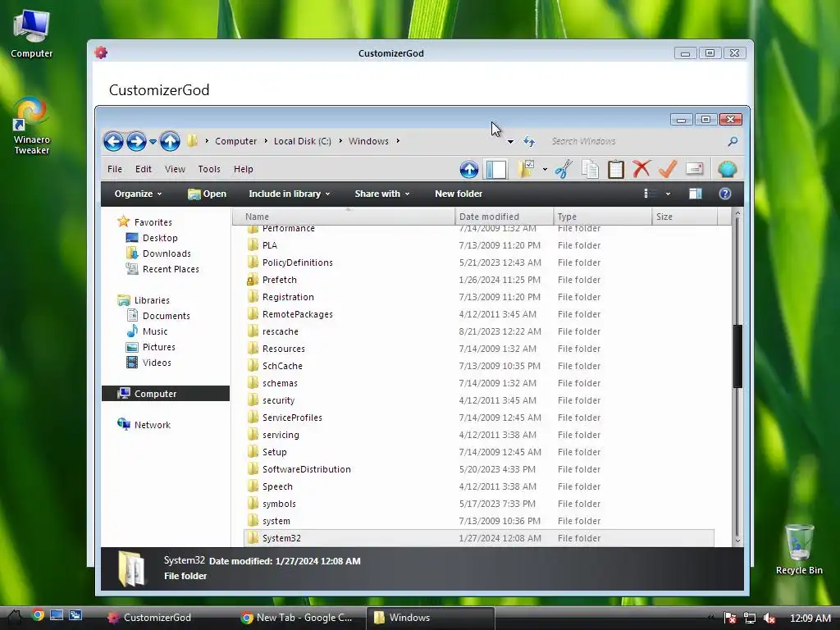840x630 pixels.
Task: Sort by the Type column header
Action: [602, 217]
